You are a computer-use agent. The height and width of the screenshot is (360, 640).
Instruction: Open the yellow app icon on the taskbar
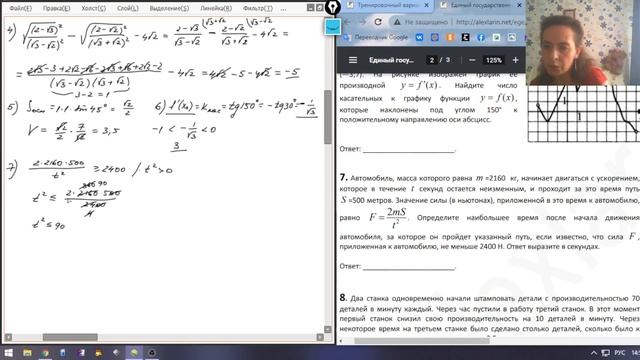(x=99, y=353)
